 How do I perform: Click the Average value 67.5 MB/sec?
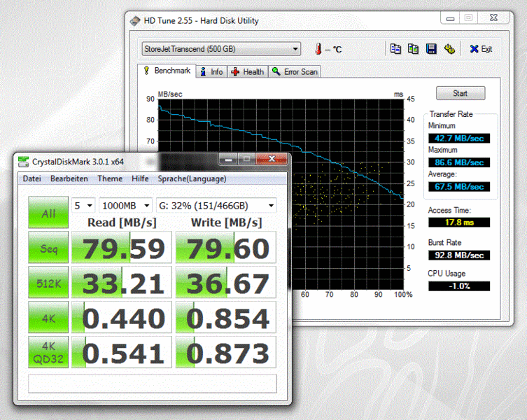pyautogui.click(x=459, y=187)
